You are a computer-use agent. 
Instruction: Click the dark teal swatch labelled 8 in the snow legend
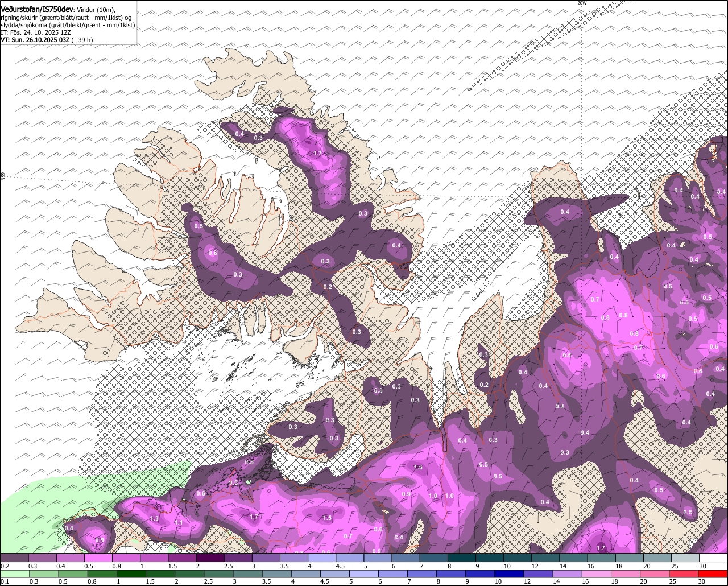pos(462,558)
